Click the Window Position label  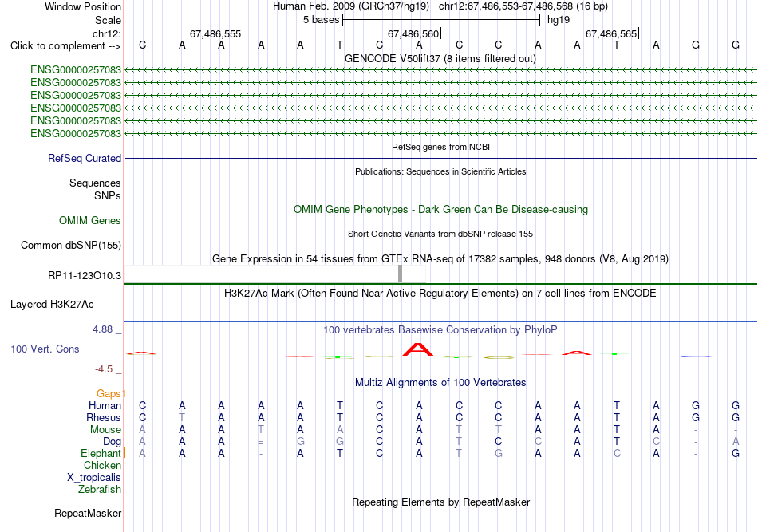tap(83, 6)
